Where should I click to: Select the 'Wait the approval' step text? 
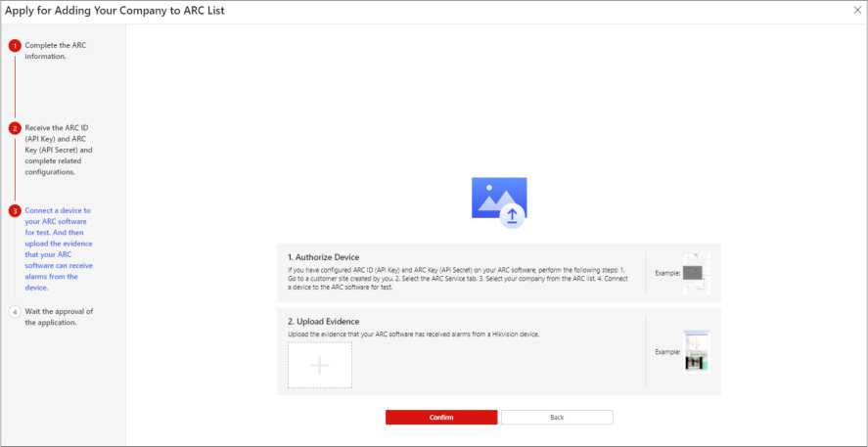click(59, 317)
